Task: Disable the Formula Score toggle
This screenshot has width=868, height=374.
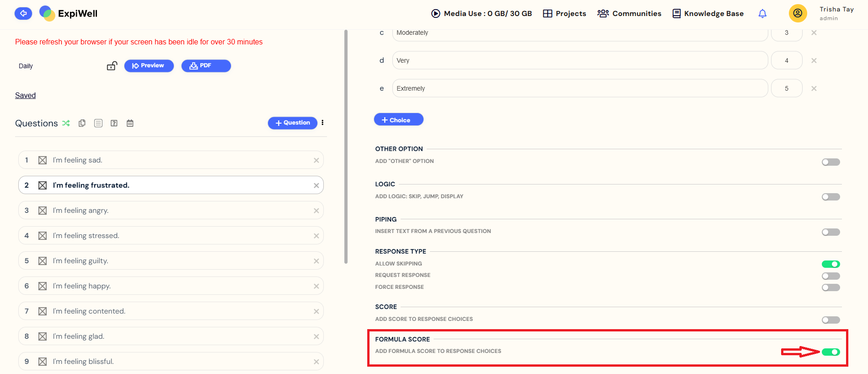Action: point(830,352)
